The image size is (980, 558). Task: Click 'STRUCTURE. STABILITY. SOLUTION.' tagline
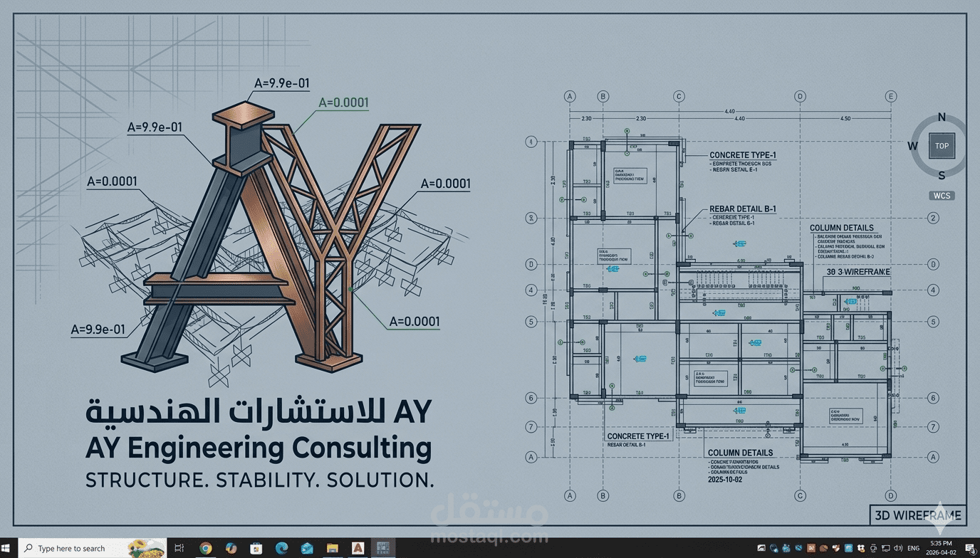pos(259,480)
